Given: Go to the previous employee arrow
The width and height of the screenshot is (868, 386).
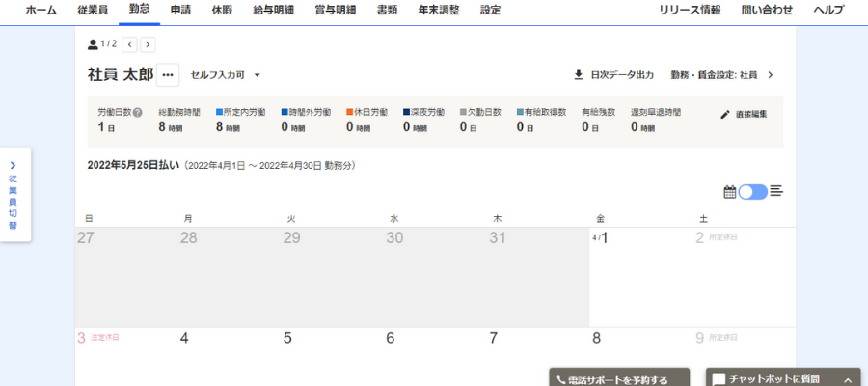Looking at the screenshot, I should (x=129, y=44).
